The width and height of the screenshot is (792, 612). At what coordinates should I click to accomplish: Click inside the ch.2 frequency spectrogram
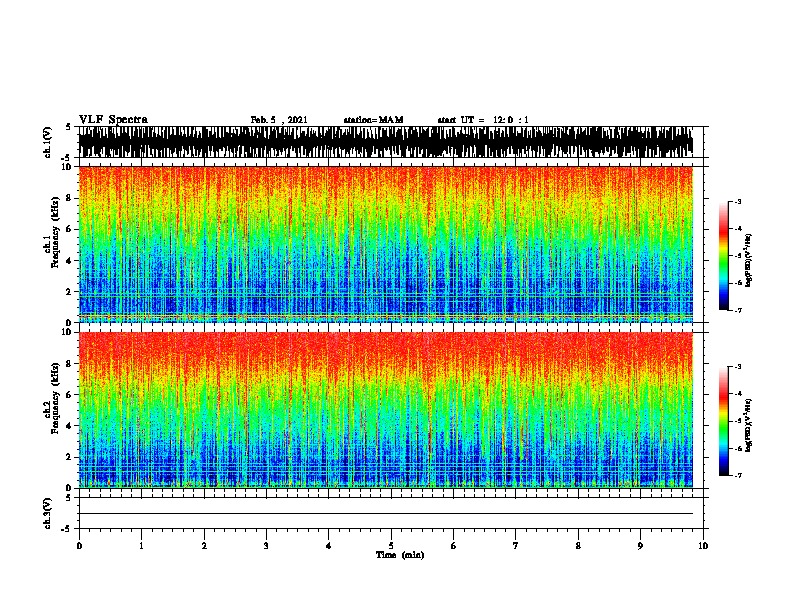tap(390, 410)
